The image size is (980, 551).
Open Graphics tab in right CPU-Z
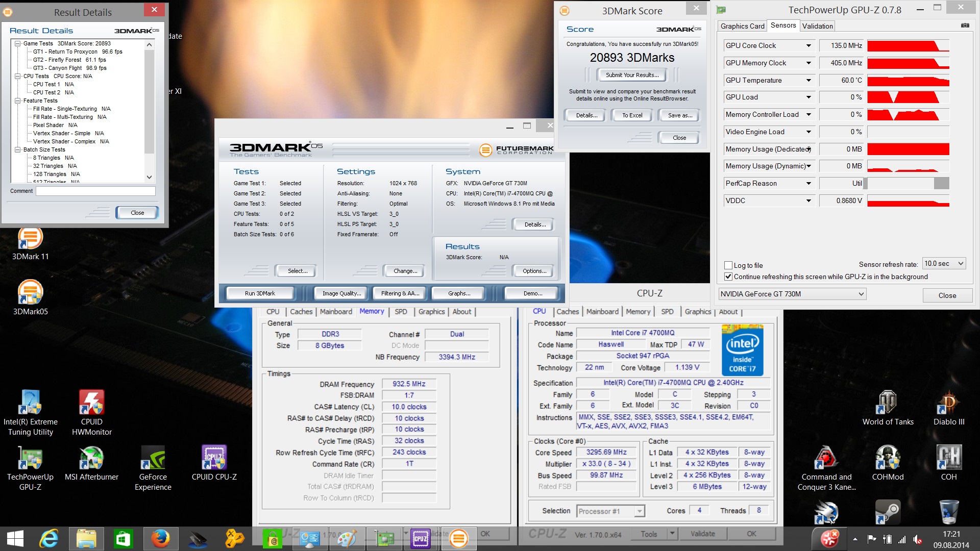coord(698,312)
